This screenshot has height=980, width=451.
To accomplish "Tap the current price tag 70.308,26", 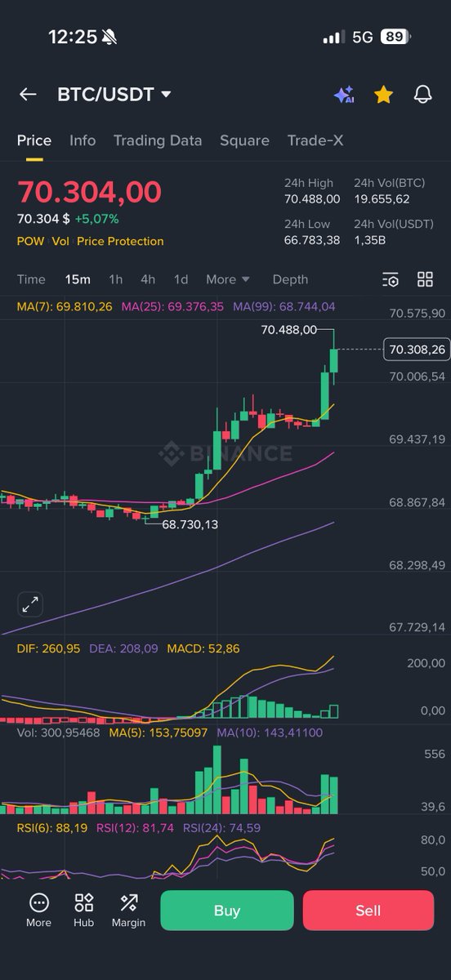I will (x=417, y=350).
